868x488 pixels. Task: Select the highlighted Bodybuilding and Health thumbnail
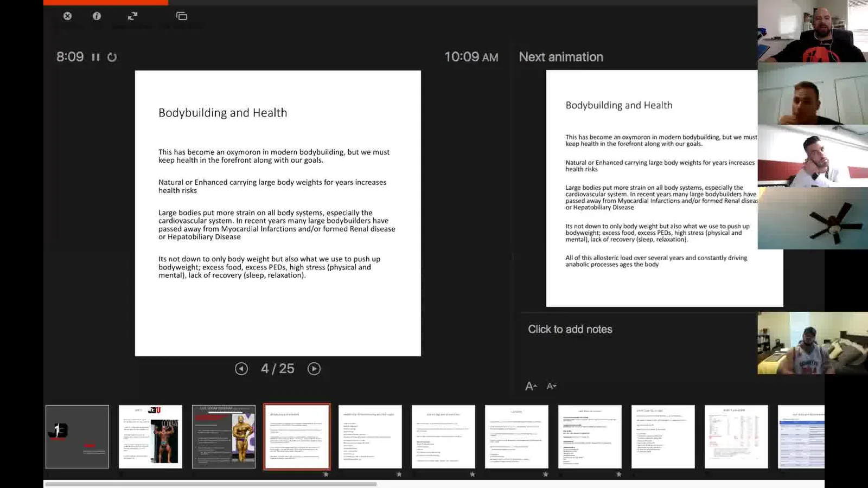pyautogui.click(x=297, y=436)
